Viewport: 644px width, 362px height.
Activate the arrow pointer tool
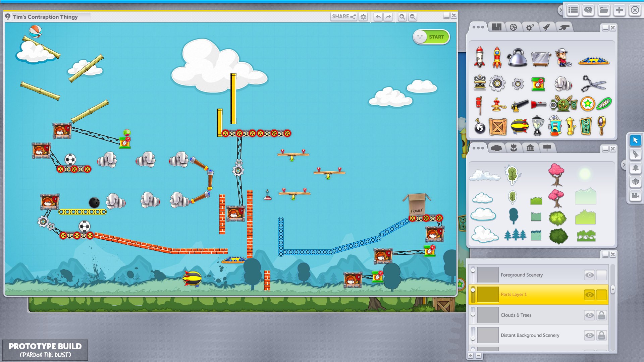pyautogui.click(x=635, y=140)
